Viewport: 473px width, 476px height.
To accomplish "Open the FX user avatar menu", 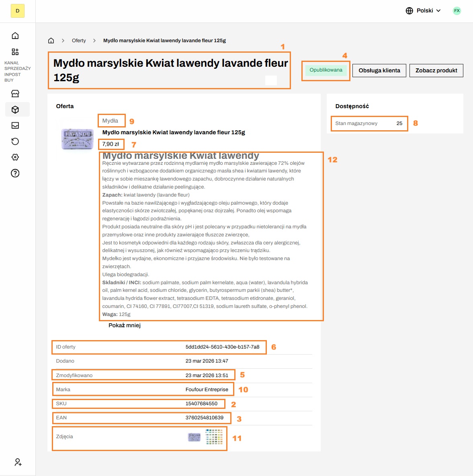I will [457, 11].
